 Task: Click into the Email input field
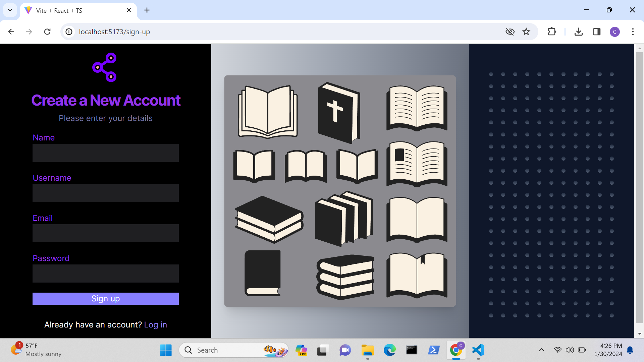pyautogui.click(x=105, y=233)
